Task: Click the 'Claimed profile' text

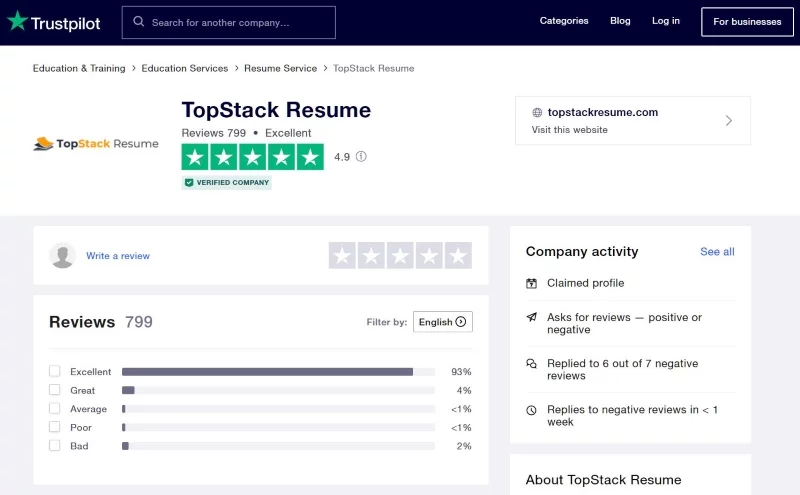Action: [586, 283]
